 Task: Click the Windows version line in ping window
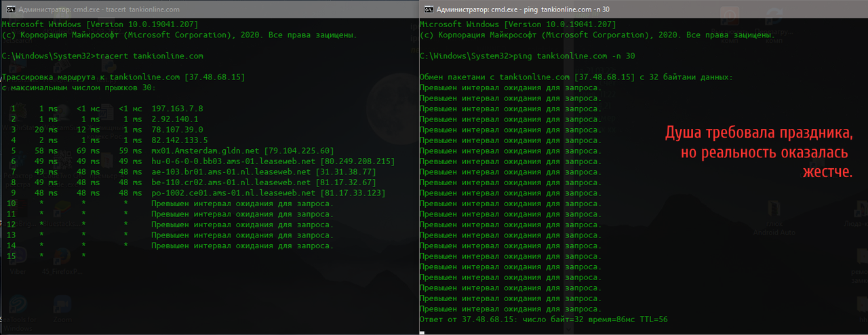[x=518, y=24]
